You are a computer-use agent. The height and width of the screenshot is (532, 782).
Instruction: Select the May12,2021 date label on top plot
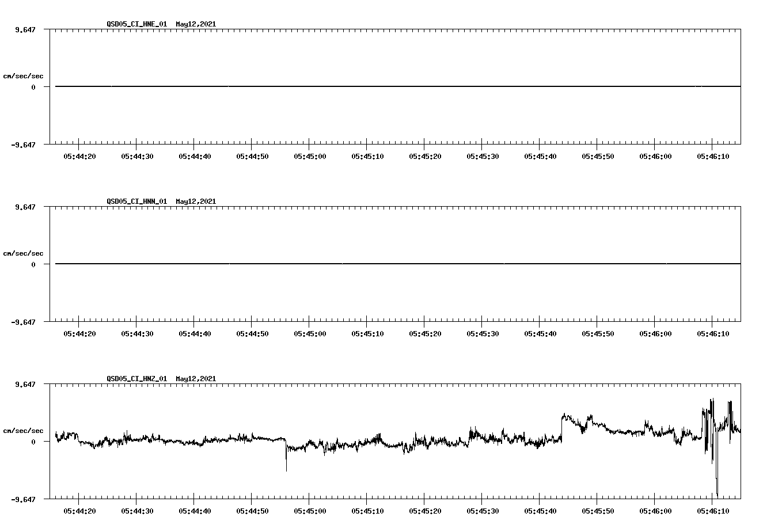coord(195,25)
